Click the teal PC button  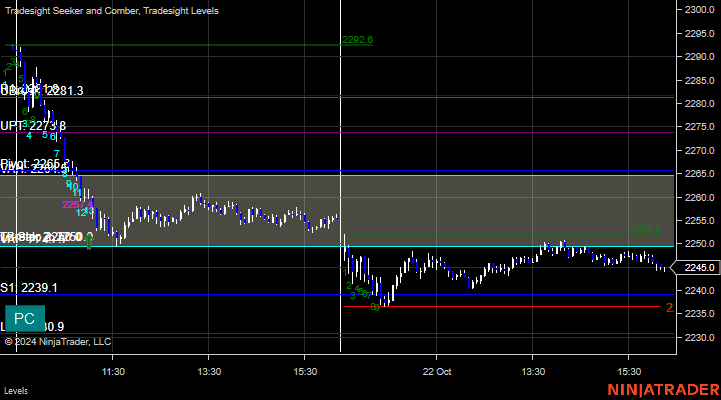coord(25,318)
